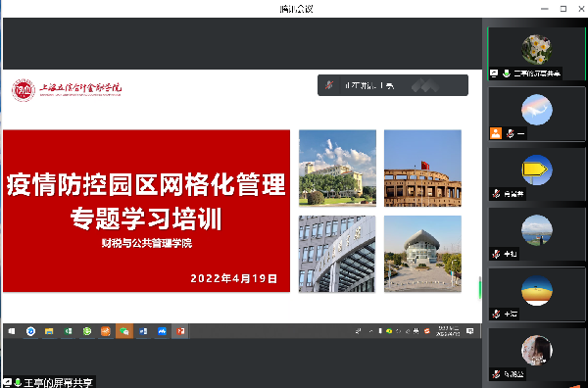
Task: Click the green microphone on the flower-avatar tile
Action: [507, 73]
